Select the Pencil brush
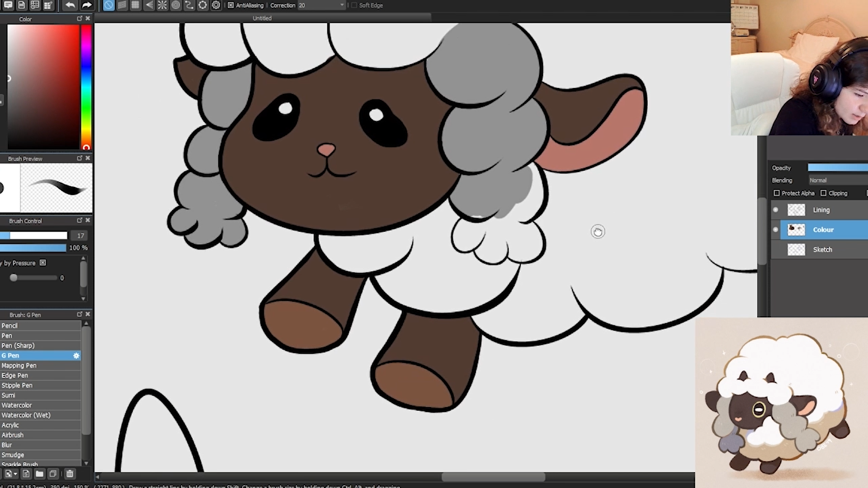Viewport: 868px width, 488px height. point(40,326)
